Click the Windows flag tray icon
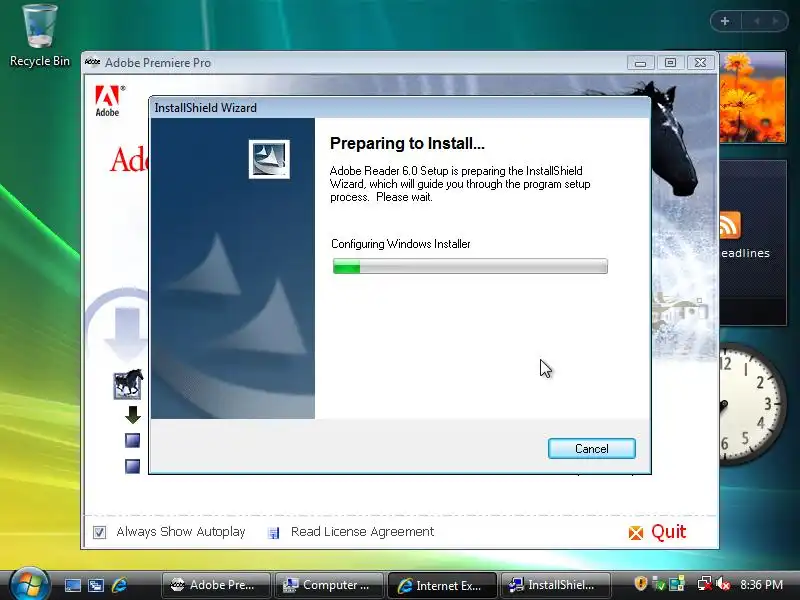This screenshot has width=800, height=600. [677, 584]
